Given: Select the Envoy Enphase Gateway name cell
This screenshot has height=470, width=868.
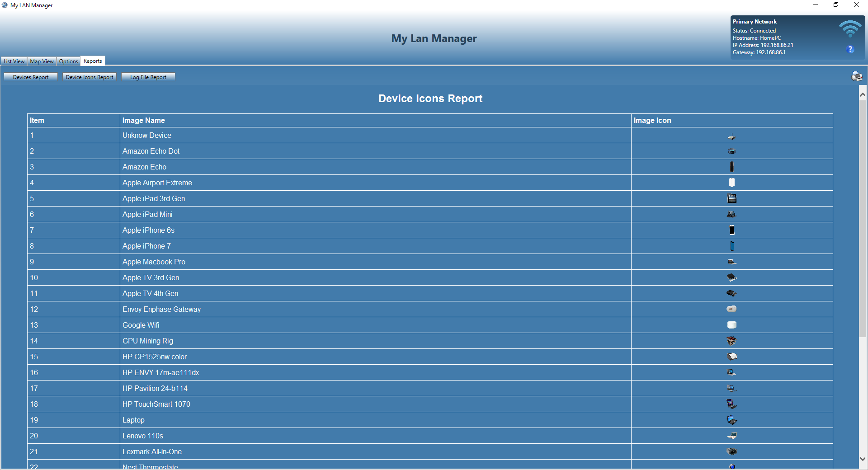Looking at the screenshot, I should tap(375, 310).
